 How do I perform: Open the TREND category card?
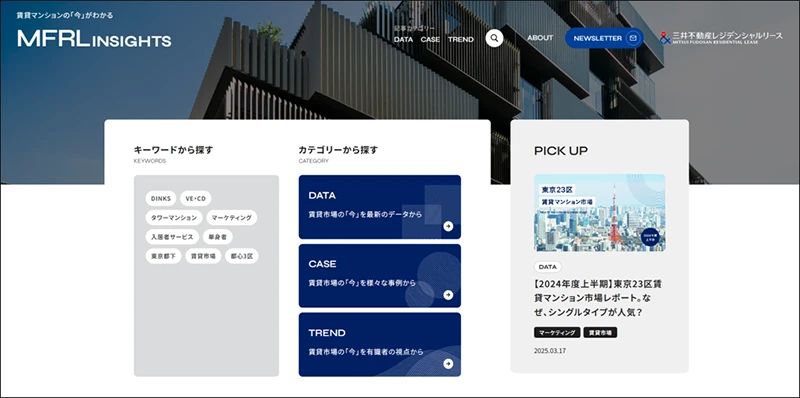pos(380,344)
